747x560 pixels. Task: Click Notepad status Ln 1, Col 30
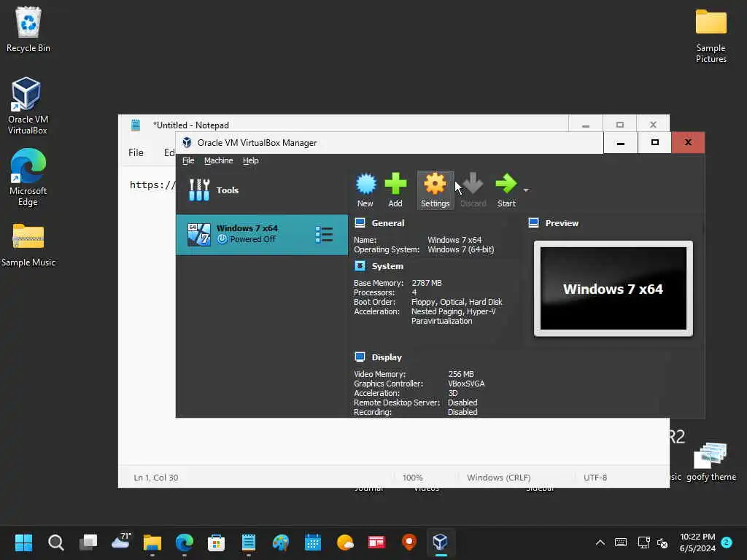[156, 478]
